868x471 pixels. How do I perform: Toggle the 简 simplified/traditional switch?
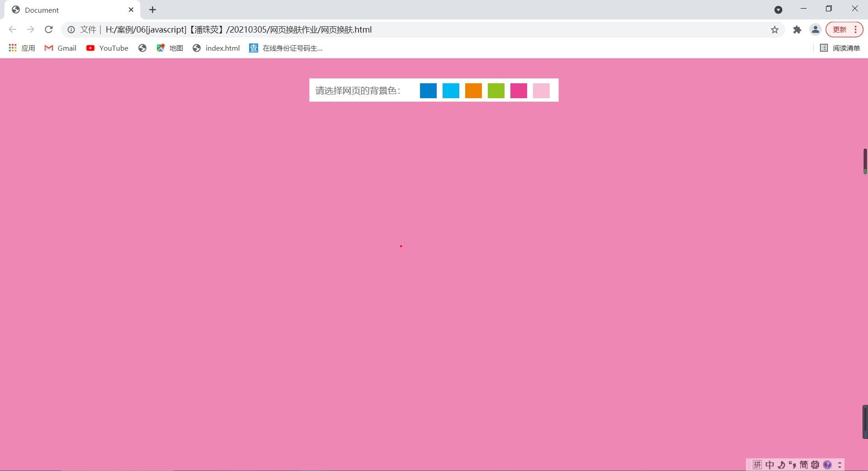[x=804, y=465]
